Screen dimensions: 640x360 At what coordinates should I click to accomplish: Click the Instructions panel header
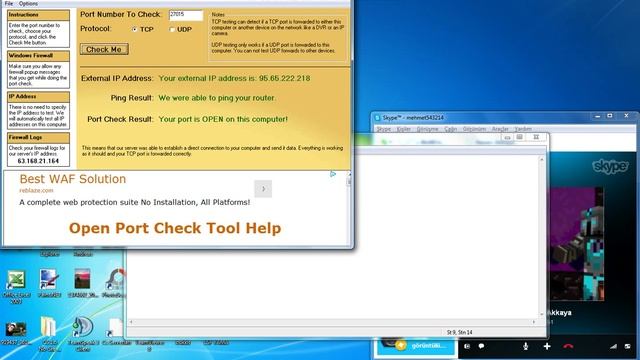pyautogui.click(x=38, y=15)
